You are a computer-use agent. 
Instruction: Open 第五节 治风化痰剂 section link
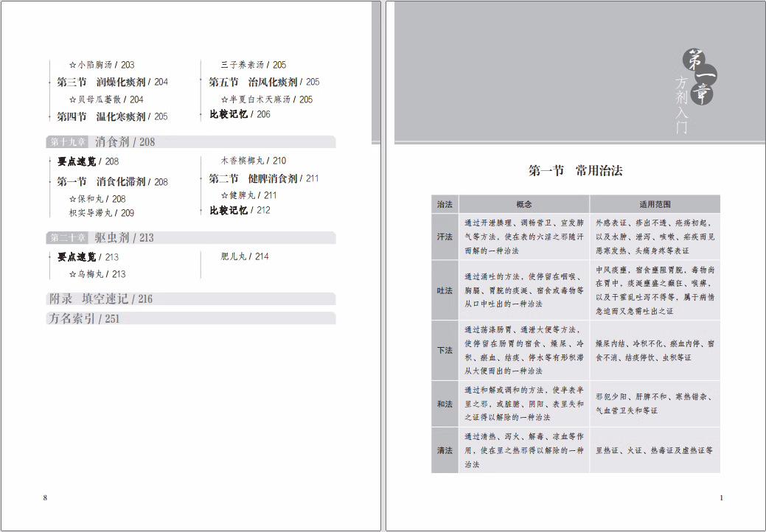click(x=264, y=82)
